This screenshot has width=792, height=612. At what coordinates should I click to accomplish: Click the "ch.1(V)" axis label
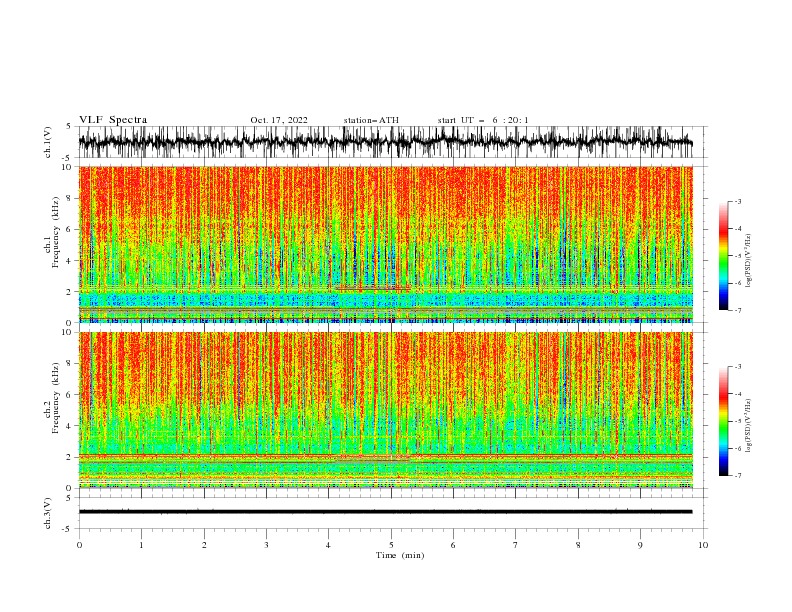[48, 142]
